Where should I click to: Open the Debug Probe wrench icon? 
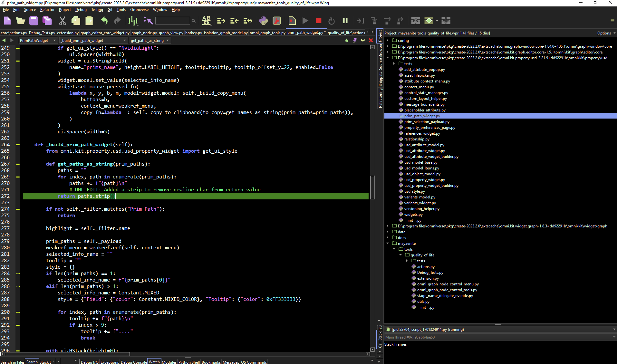coord(276,20)
